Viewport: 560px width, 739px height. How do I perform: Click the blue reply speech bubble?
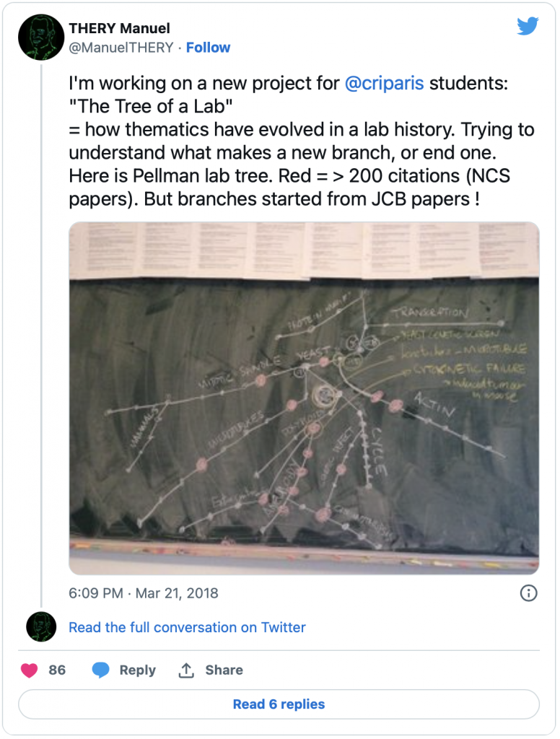[x=100, y=670]
